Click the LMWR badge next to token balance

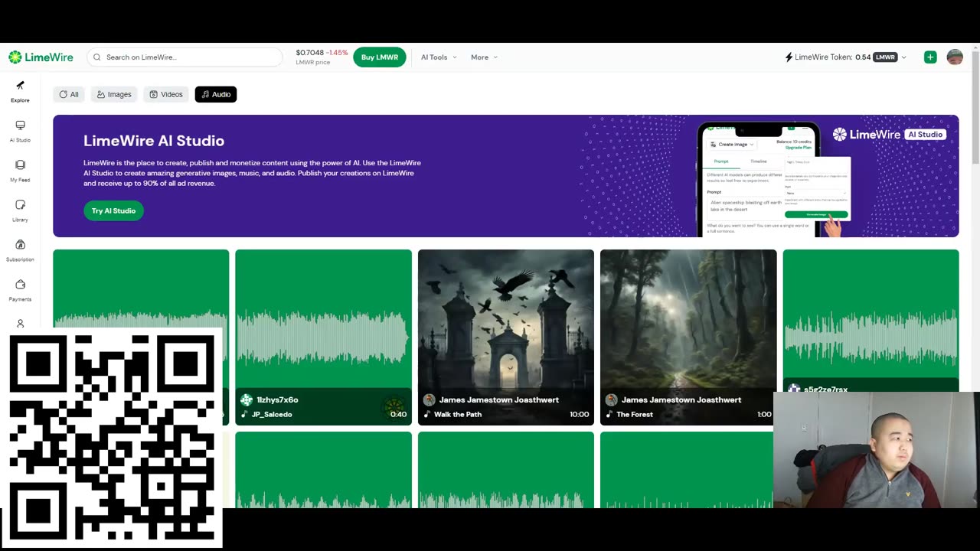click(885, 57)
